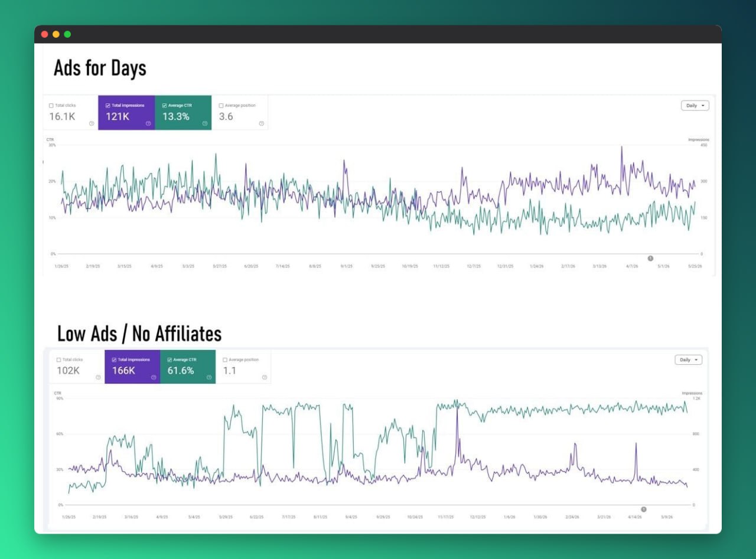Enable Total clicks checkbox in Ads for Days chart
This screenshot has width=756, height=559.
(51, 106)
